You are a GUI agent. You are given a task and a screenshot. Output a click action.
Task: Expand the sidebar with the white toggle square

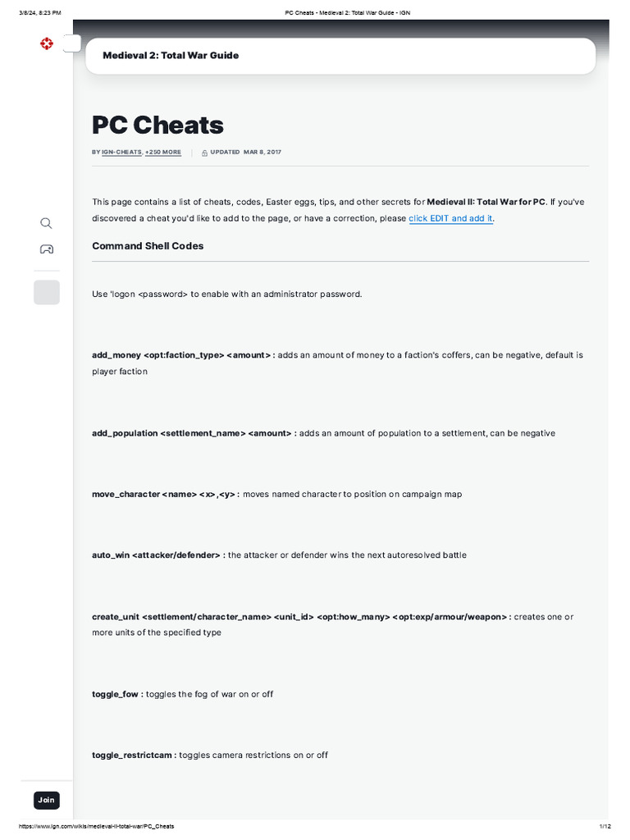pos(72,43)
